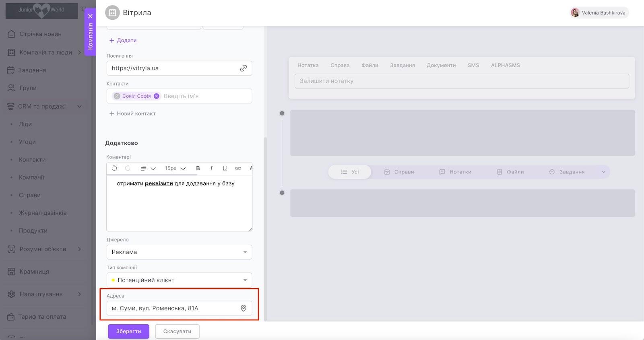Switch to the ALPHASMS tab
Viewport: 644px width, 340px height.
click(505, 65)
